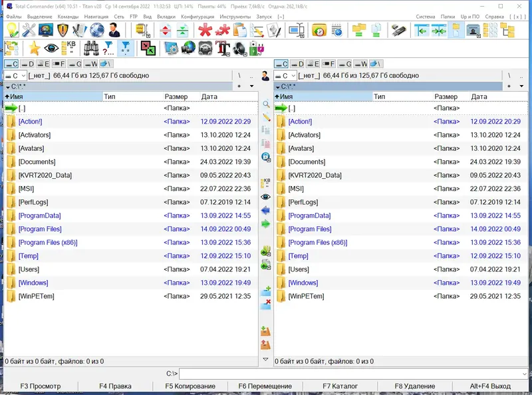Toggle the folder tree view icon at toolbar end
532x395 pixels.
pos(507,30)
